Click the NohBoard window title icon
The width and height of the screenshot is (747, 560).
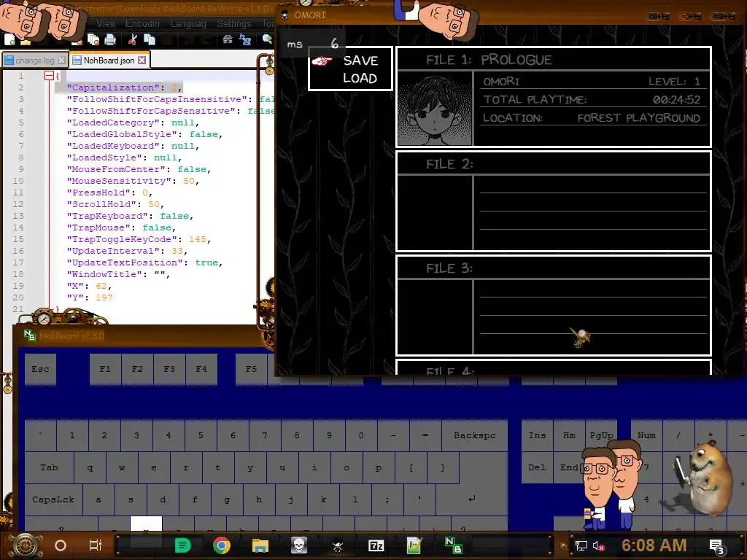pyautogui.click(x=30, y=335)
